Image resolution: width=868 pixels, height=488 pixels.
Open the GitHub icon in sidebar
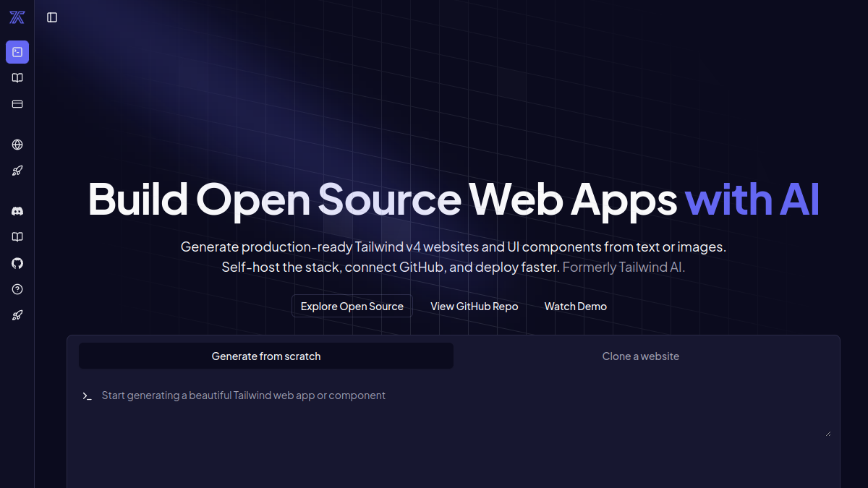coord(17,263)
